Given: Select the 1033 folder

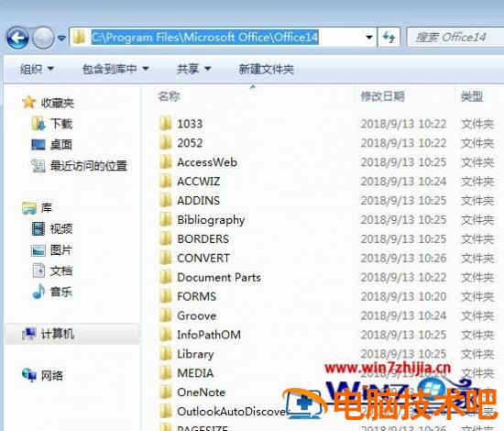Looking at the screenshot, I should [190, 124].
